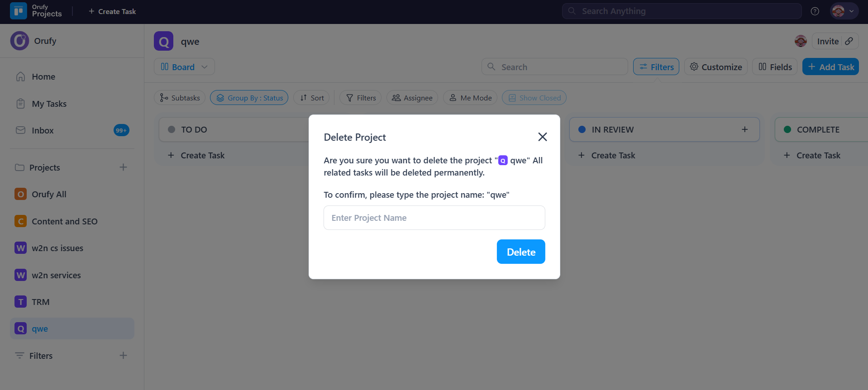Copy invite link via chain icon

pos(849,41)
